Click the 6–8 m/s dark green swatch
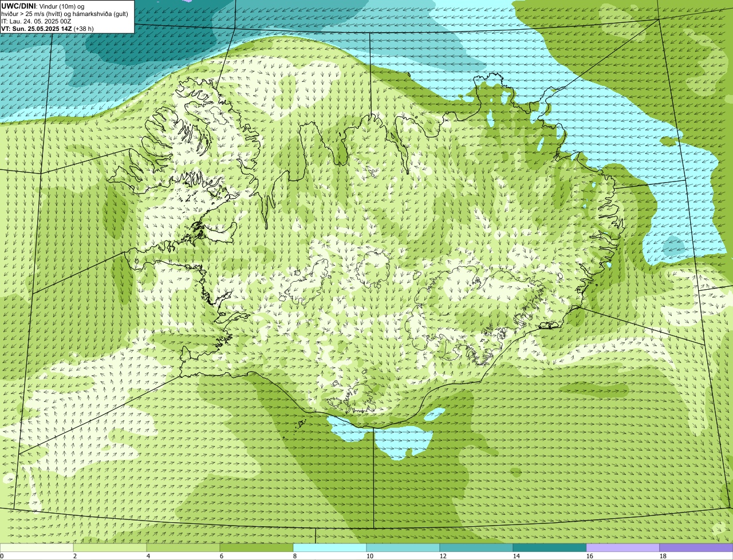The image size is (733, 560). tap(257, 547)
